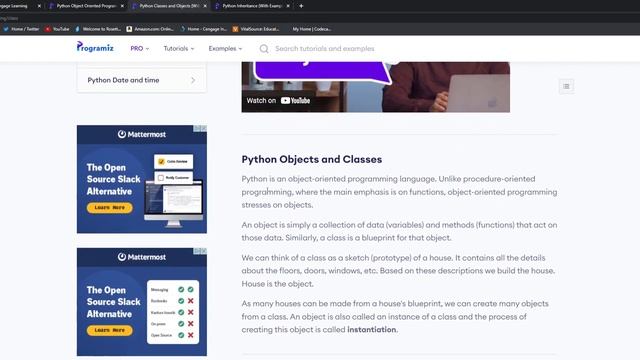Open Home - Cengage bookmark
The width and height of the screenshot is (640, 360).
[203, 29]
